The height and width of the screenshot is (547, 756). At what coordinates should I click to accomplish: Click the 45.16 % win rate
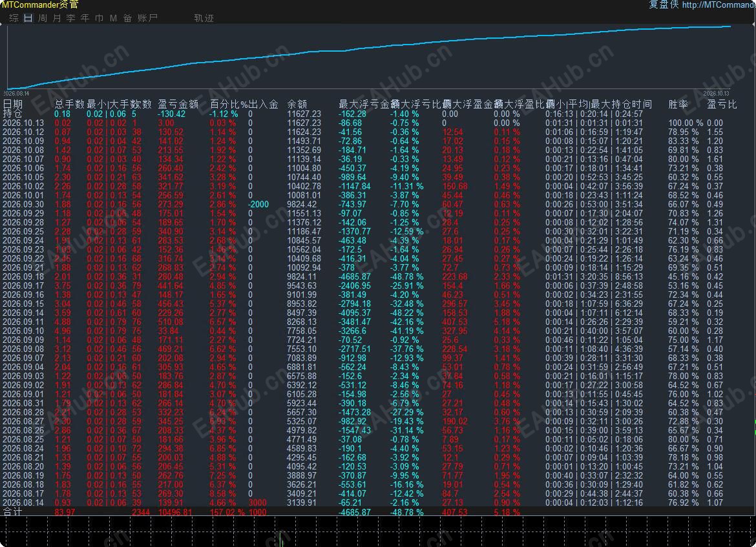pos(683,276)
